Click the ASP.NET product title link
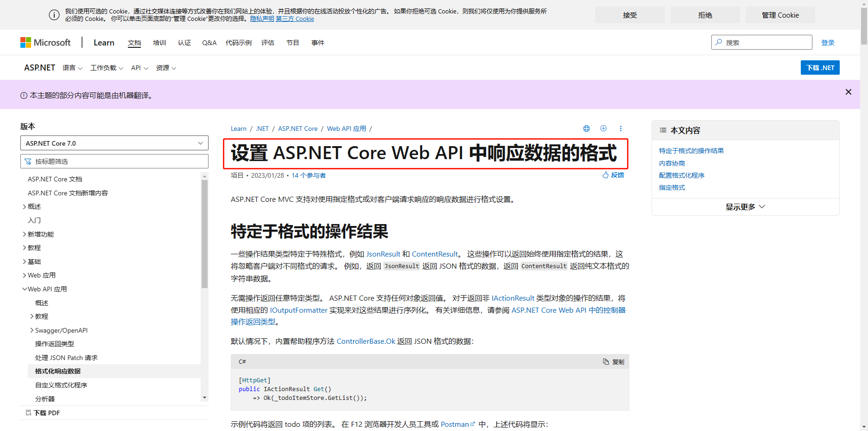The height and width of the screenshot is (431, 868). [x=40, y=68]
